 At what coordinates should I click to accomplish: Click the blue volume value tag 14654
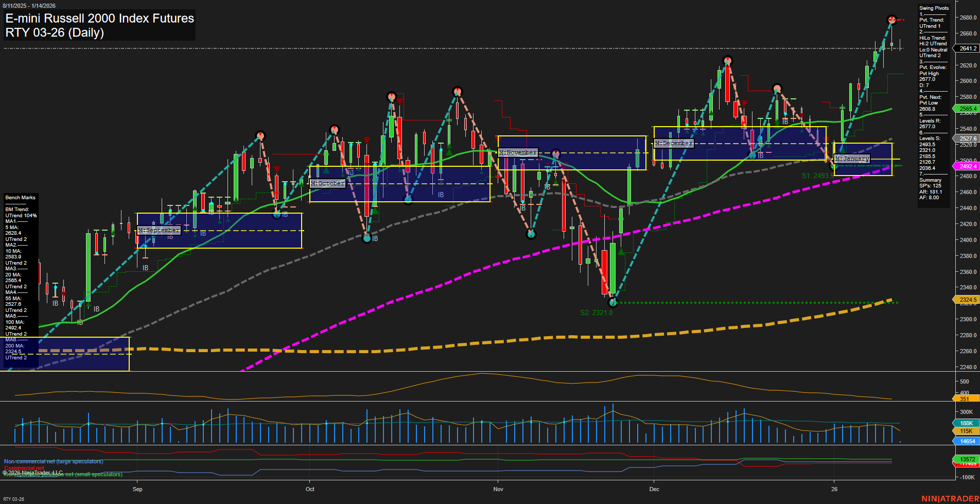click(967, 441)
